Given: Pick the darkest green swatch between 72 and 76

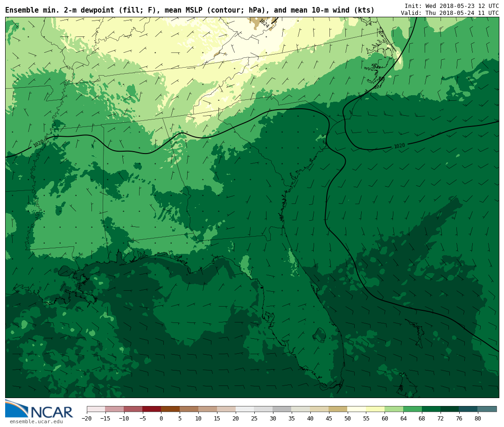Looking at the screenshot, I should tap(450, 409).
